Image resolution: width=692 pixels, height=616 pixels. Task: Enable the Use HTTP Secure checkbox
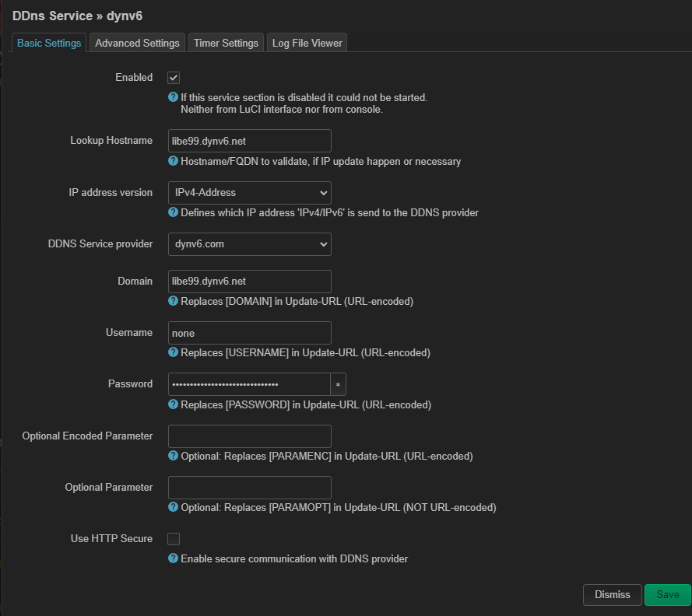pos(174,538)
